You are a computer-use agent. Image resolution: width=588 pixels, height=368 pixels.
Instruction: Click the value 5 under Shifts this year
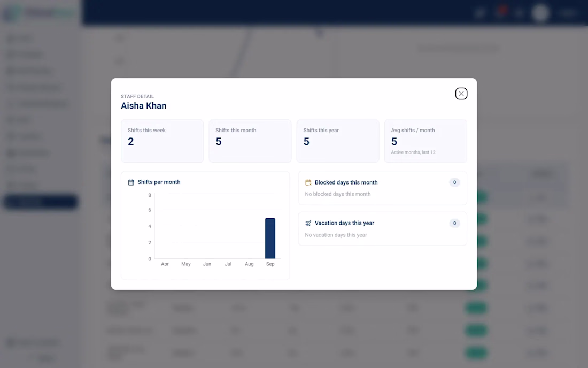click(x=306, y=141)
